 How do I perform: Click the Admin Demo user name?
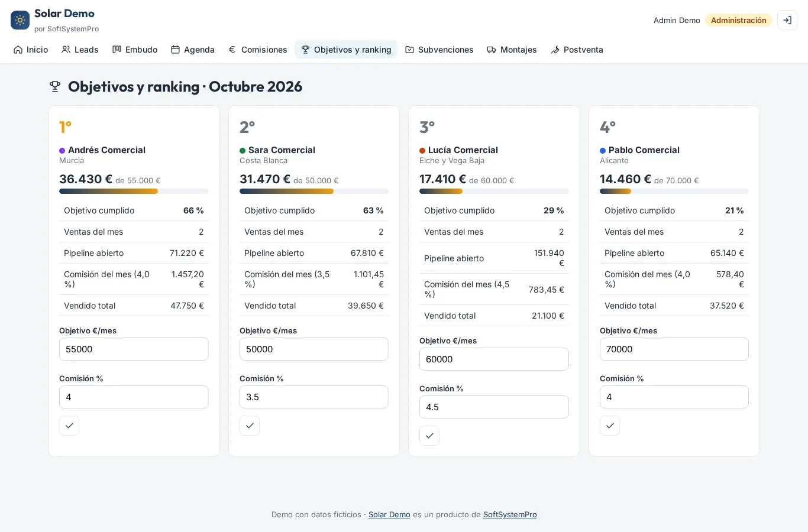(677, 20)
